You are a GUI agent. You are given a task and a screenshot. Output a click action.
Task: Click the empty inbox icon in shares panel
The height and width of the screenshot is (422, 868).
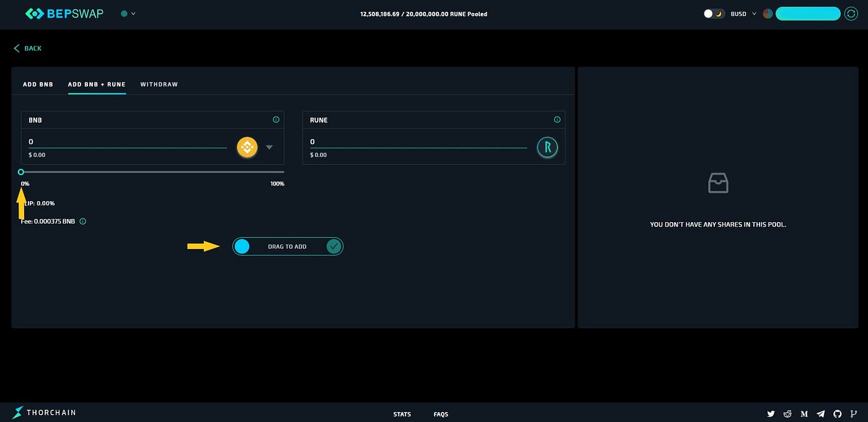(718, 183)
